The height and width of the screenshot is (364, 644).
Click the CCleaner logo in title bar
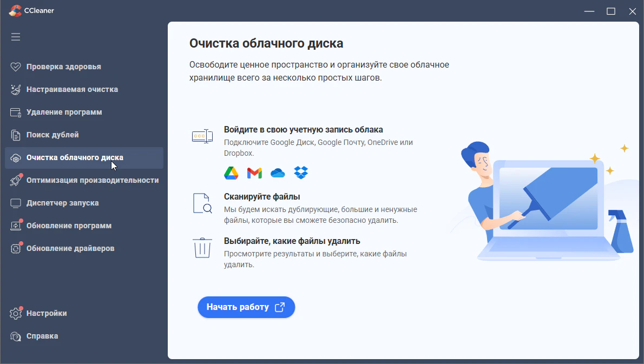coord(15,11)
